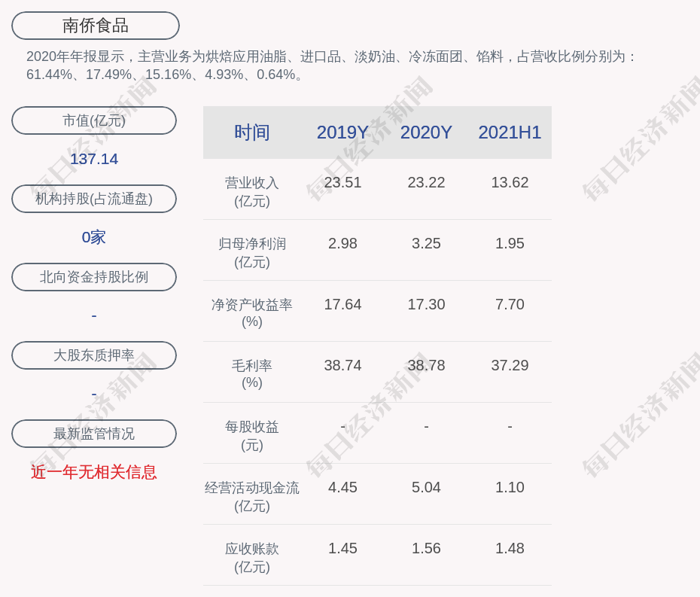This screenshot has width=700, height=597.
Task: Click cash flow value 5.04
Action: click(426, 487)
